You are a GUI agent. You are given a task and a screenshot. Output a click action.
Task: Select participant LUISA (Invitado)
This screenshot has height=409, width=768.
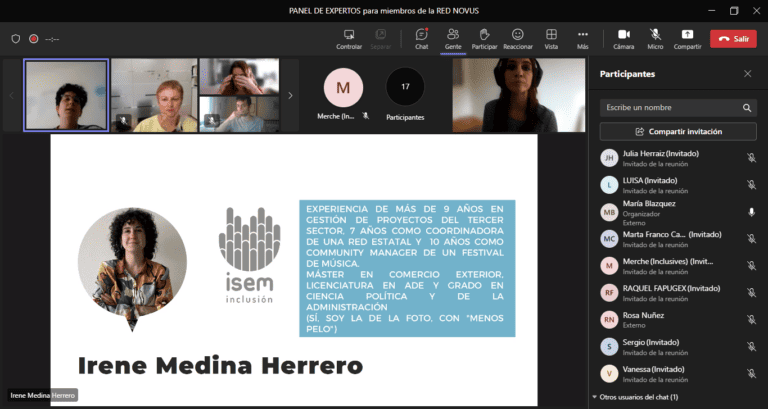pos(678,185)
